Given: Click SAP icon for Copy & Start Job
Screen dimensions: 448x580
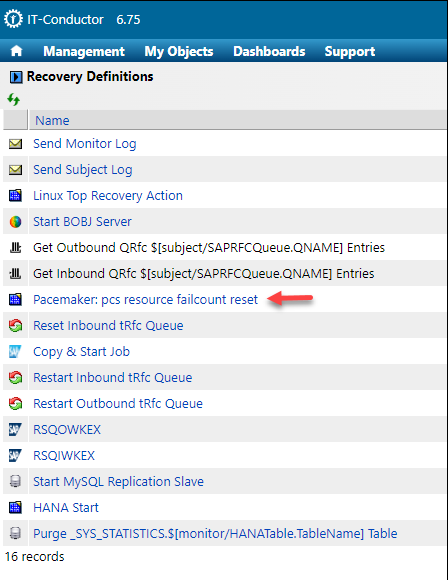Looking at the screenshot, I should [x=15, y=351].
